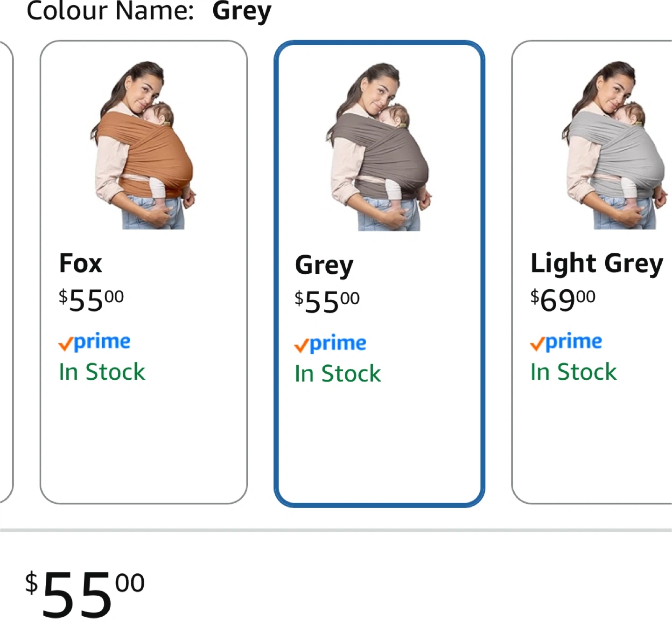The width and height of the screenshot is (672, 640).
Task: Choose the Light Grey colour label
Action: click(x=596, y=263)
